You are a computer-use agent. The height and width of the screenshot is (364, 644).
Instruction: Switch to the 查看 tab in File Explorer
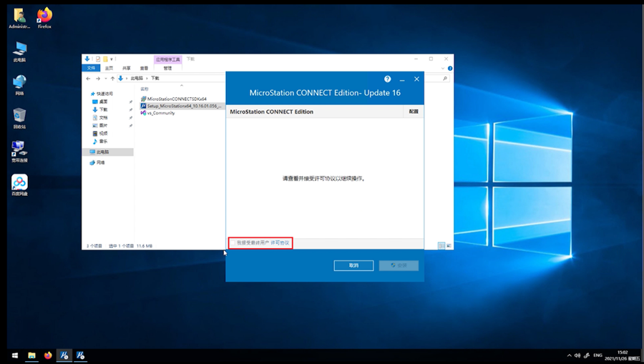point(144,68)
